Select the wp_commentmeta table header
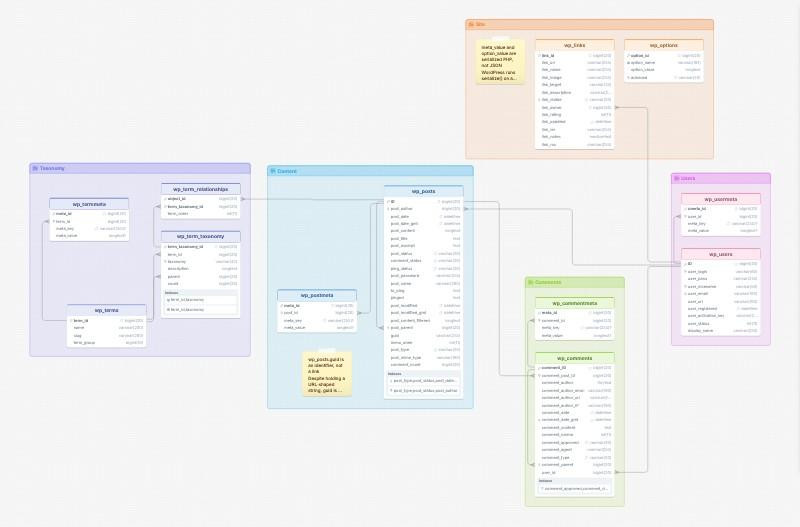The height and width of the screenshot is (527, 800). tap(574, 303)
